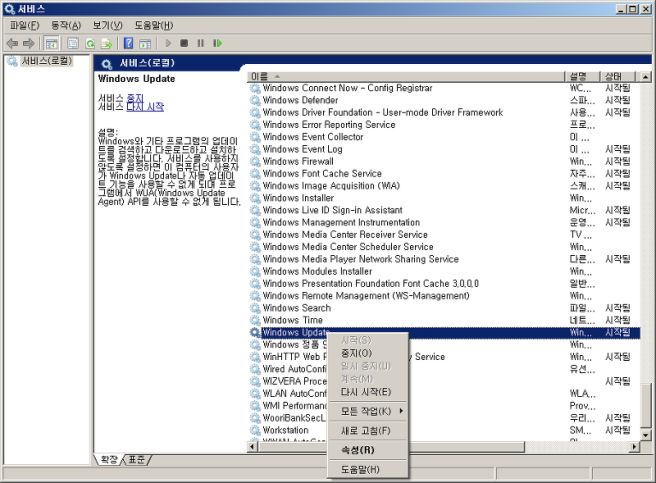656x483 pixels.
Task: Sort by the 이름 column header
Action: pyautogui.click(x=406, y=77)
